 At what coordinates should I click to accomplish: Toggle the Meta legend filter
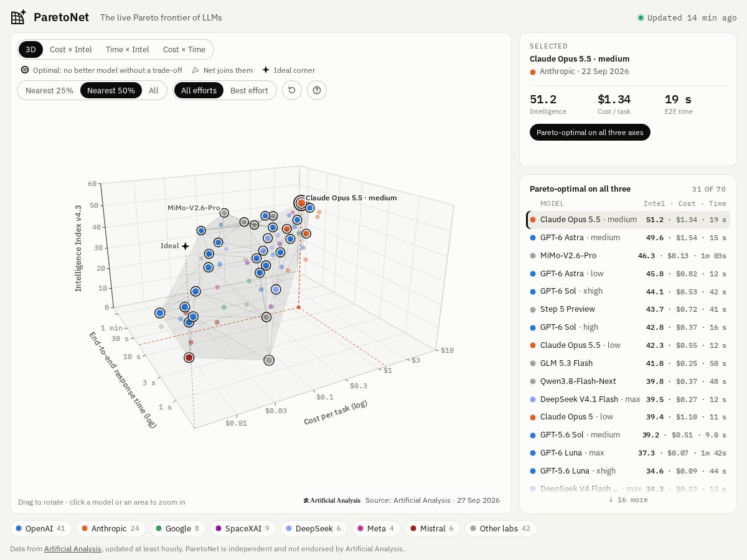(x=375, y=529)
